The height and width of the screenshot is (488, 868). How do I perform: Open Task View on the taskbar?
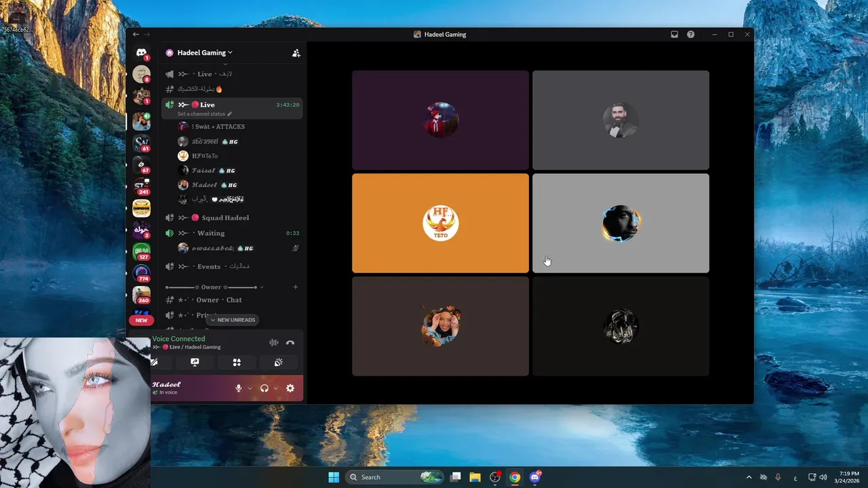tap(456, 477)
